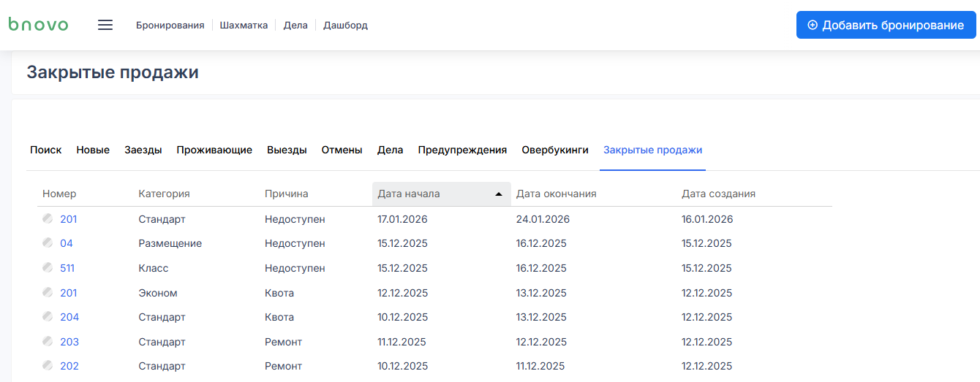Click the status icon beside room 04

48,243
